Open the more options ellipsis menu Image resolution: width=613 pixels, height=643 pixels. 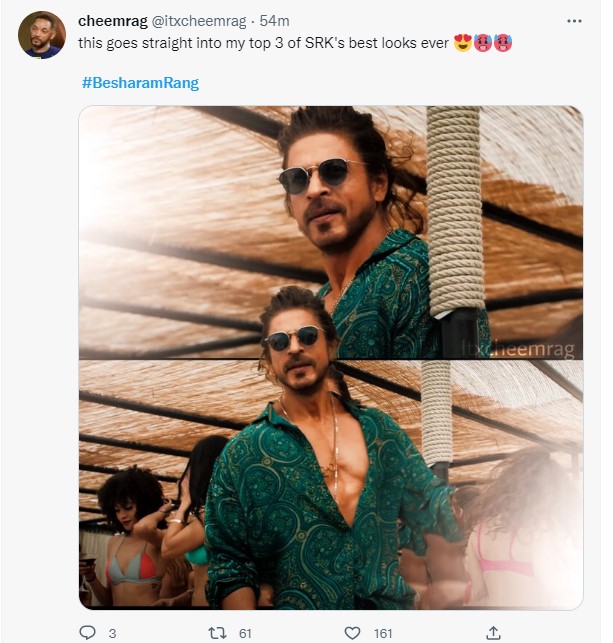(x=574, y=21)
